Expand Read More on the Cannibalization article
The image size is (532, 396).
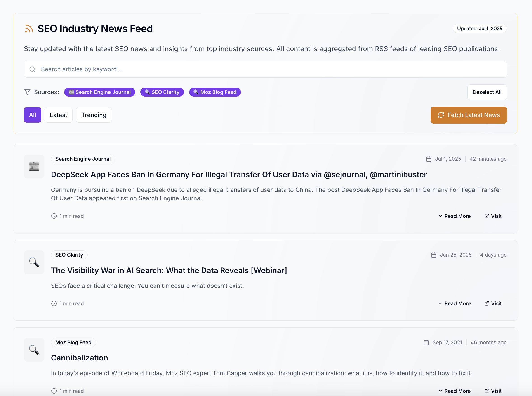tap(454, 391)
